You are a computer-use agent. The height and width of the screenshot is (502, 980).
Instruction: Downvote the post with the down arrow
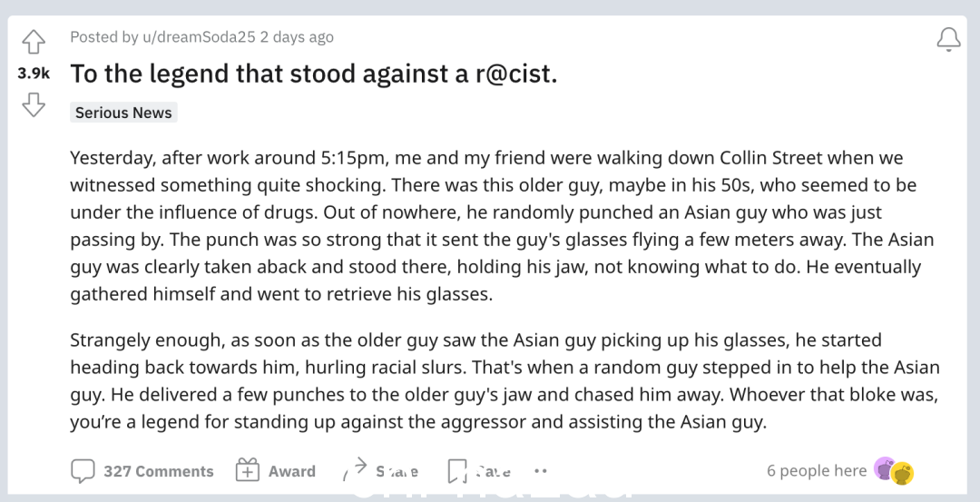click(x=34, y=104)
